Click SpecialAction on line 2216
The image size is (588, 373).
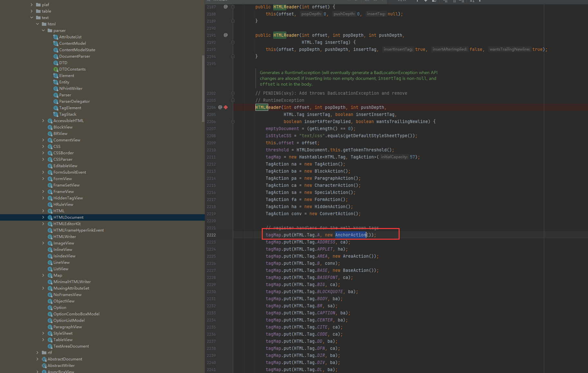coord(331,192)
